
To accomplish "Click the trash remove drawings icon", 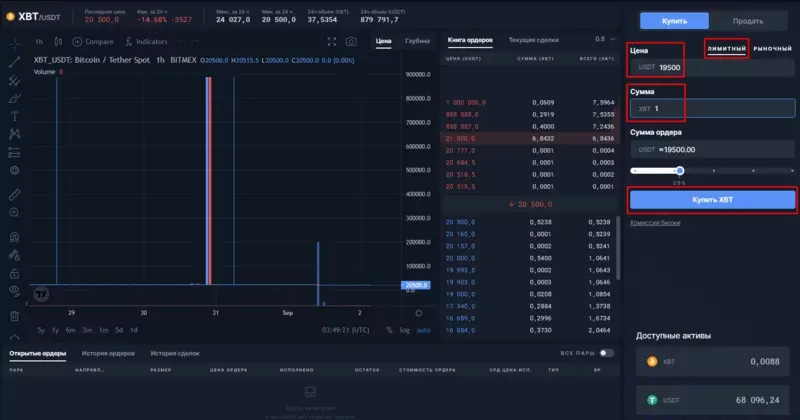I will point(14,316).
